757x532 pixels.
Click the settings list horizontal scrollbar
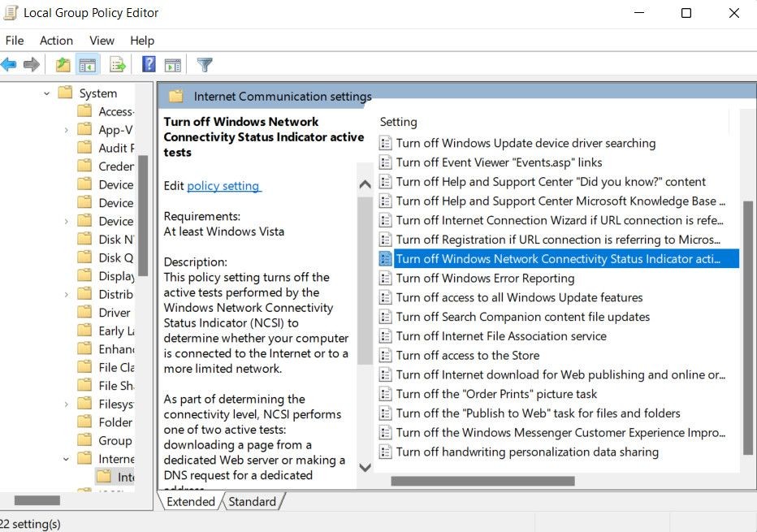(x=482, y=481)
